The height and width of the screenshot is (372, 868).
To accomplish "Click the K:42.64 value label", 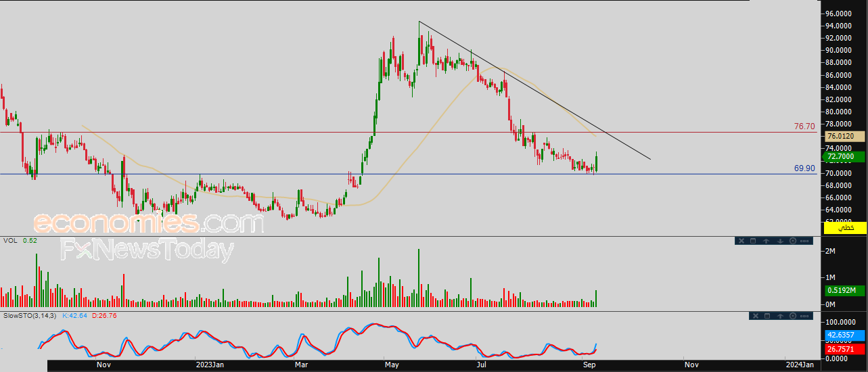I will point(76,315).
